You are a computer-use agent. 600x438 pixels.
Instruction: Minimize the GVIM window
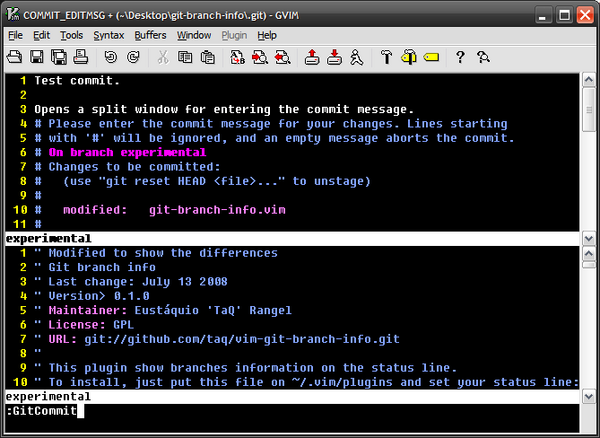click(543, 15)
